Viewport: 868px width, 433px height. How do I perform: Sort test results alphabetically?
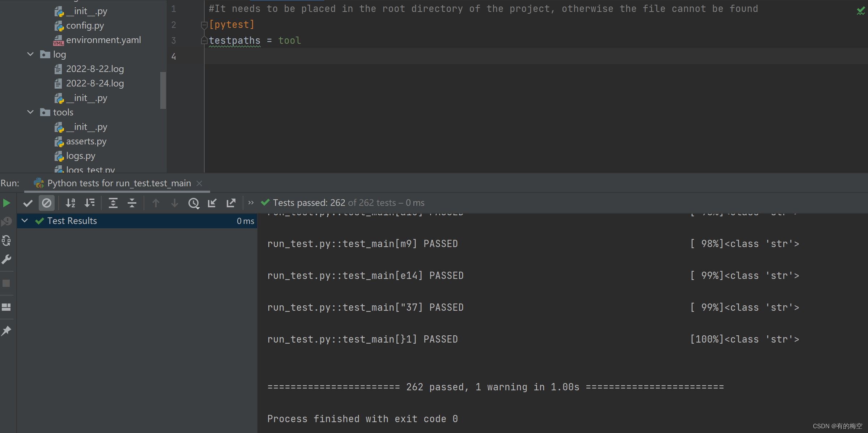click(71, 203)
